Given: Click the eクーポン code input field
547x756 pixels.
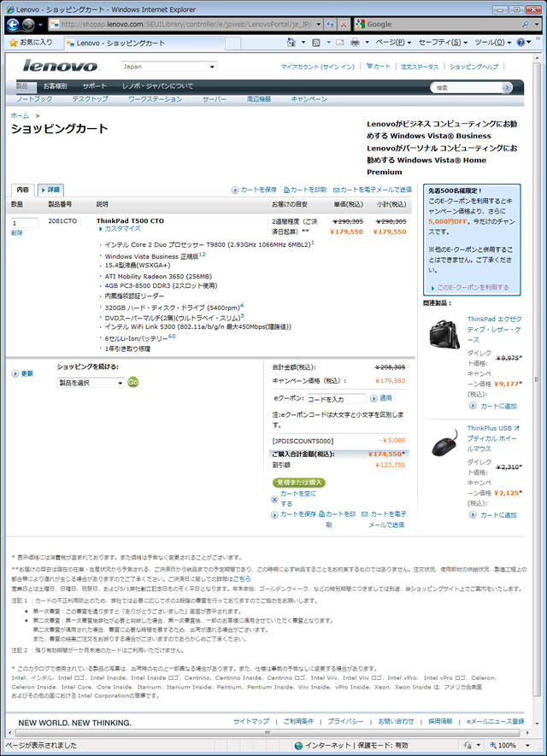Looking at the screenshot, I should 336,399.
